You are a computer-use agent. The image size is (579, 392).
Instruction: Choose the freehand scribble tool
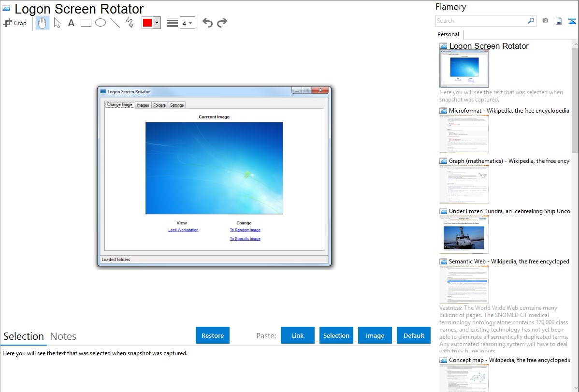pyautogui.click(x=130, y=23)
